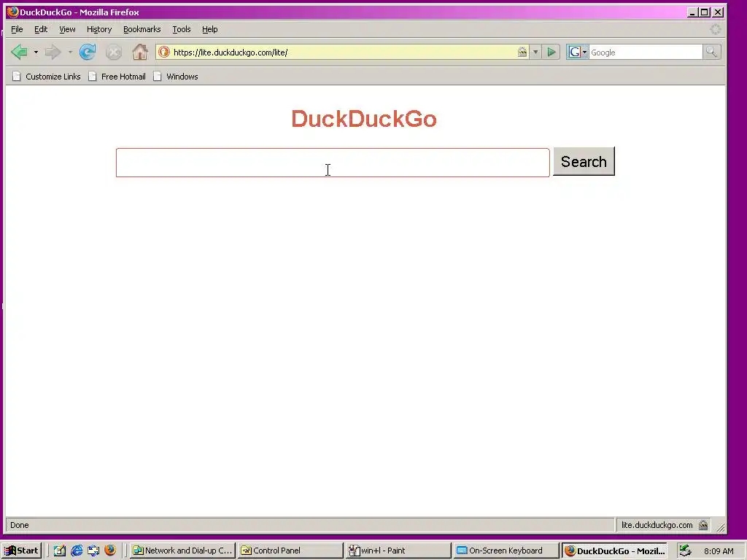The height and width of the screenshot is (560, 747).
Task: Open the View menu
Action: [67, 29]
